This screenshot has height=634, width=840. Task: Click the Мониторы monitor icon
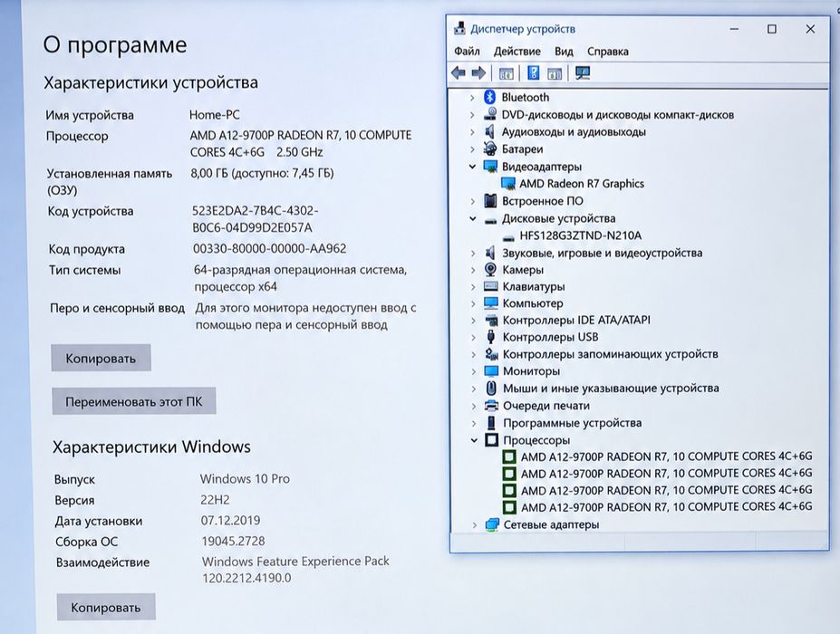[x=491, y=370]
